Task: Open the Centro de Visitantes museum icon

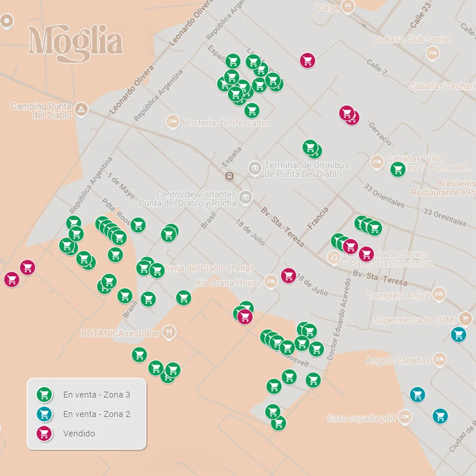Action: coord(246,197)
